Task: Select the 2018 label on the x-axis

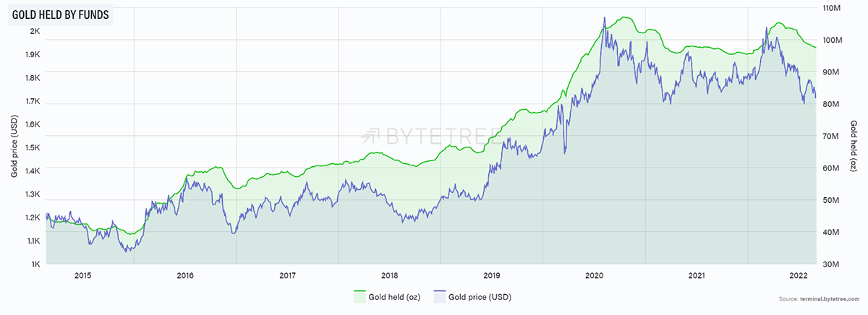Action: click(x=389, y=276)
